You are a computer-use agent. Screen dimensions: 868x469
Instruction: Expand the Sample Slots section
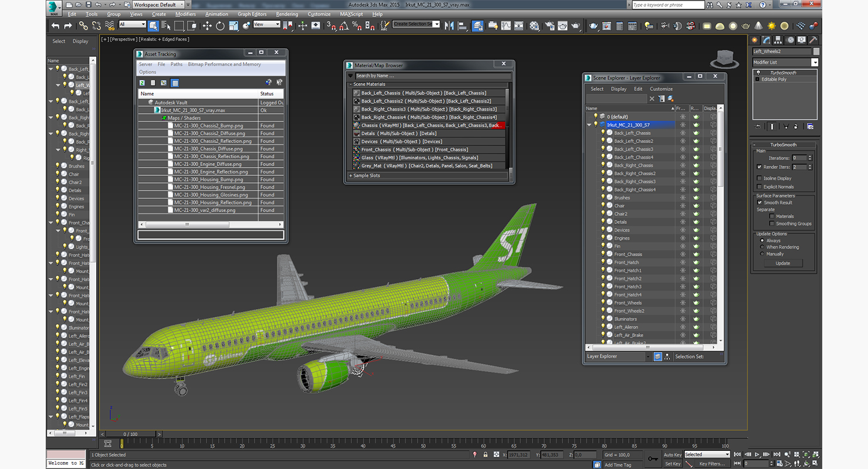(351, 176)
